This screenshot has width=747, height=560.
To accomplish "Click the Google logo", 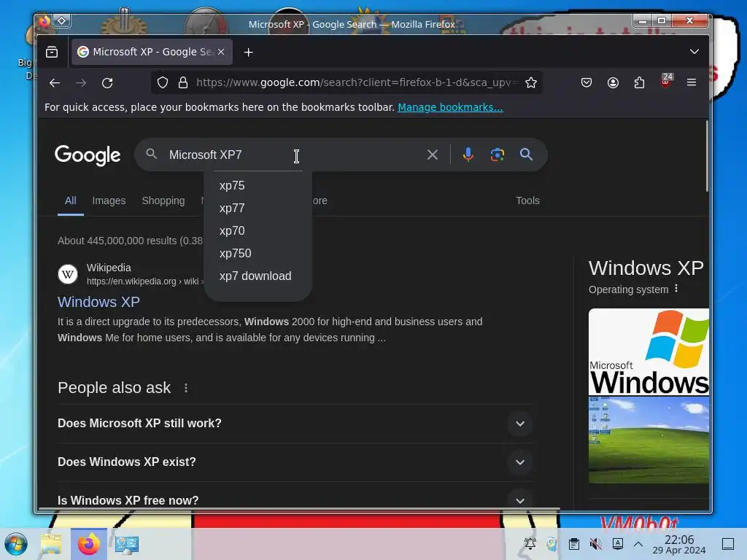I will click(88, 155).
